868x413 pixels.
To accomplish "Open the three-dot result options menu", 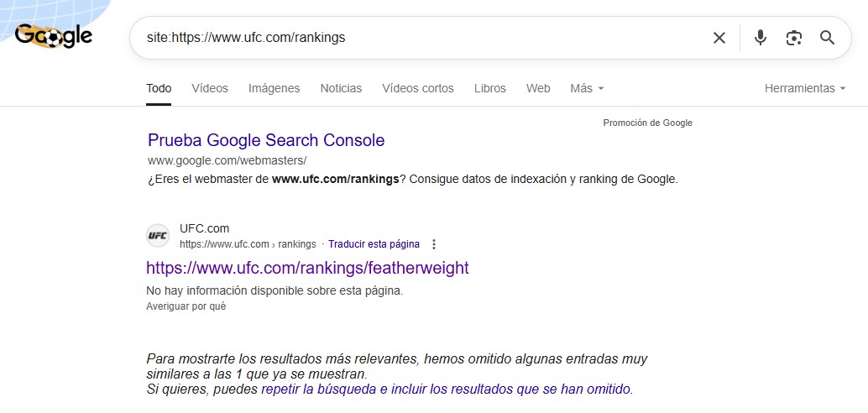I will pyautogui.click(x=434, y=244).
